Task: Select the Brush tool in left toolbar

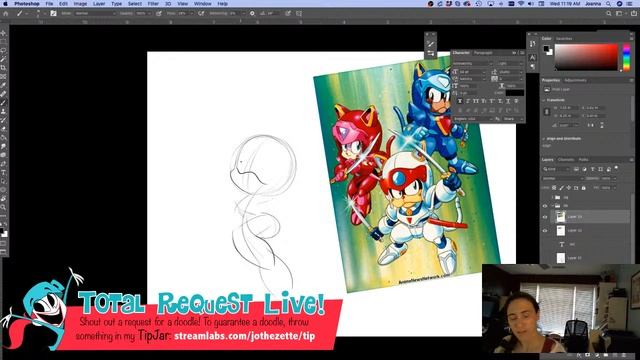Action: (3, 102)
